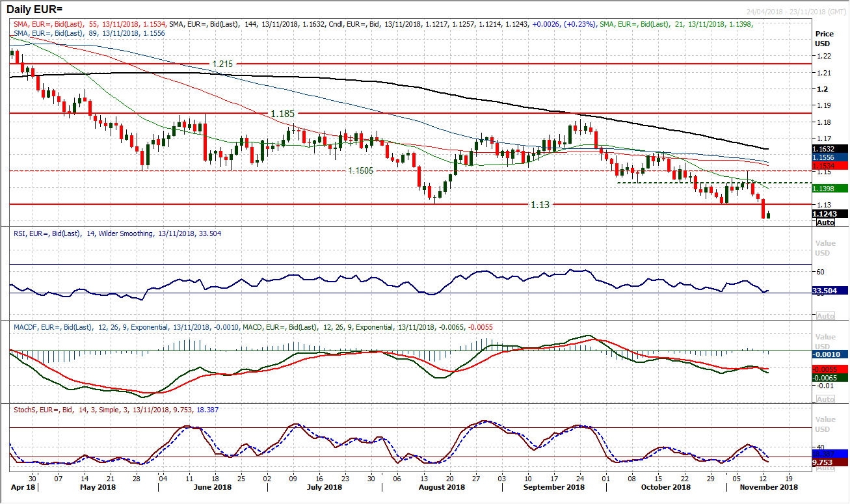Image resolution: width=850 pixels, height=504 pixels.
Task: Click the 60 level tick on the RSI axis
Action: [x=819, y=271]
